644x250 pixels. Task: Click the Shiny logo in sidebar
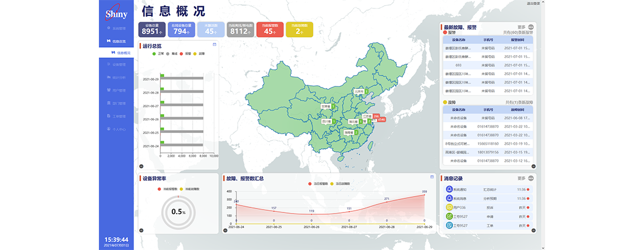116,12
